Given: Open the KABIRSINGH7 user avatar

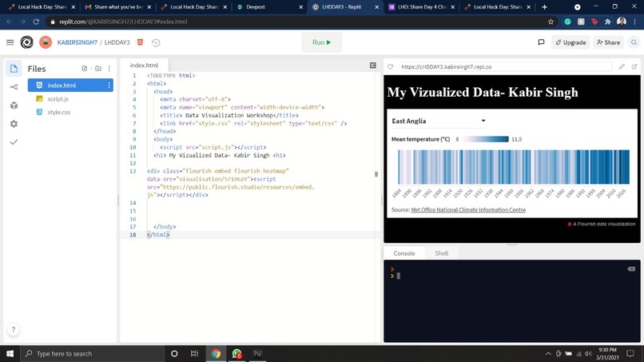Looking at the screenshot, I should pos(46,42).
